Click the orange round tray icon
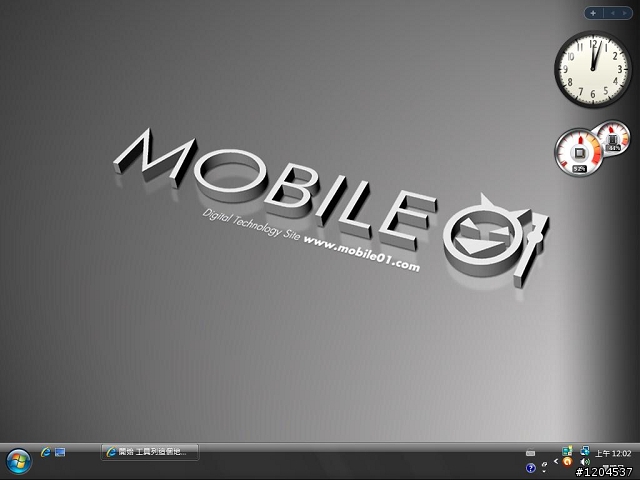Image resolution: width=640 pixels, height=480 pixels. [567, 462]
